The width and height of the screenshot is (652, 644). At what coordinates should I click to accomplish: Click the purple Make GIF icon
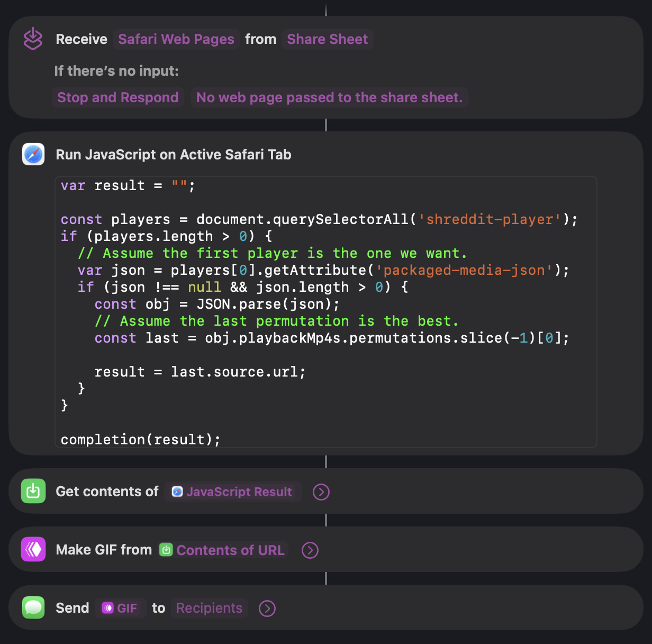point(33,549)
